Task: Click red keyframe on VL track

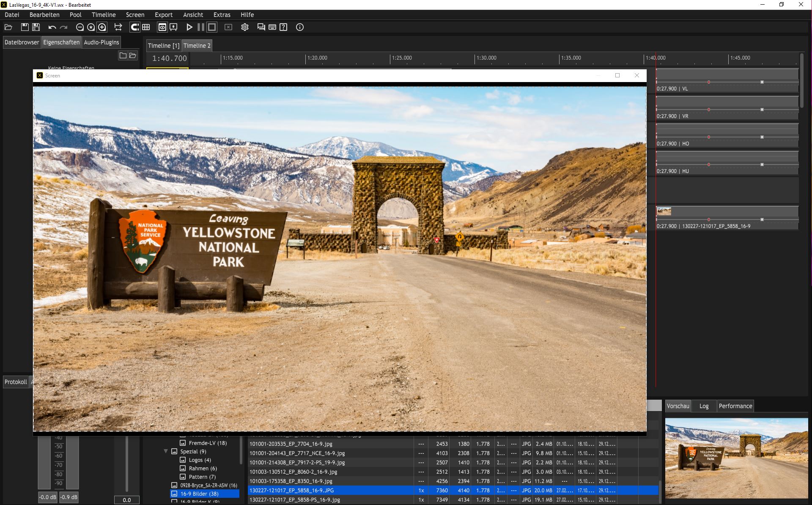Action: pos(709,82)
